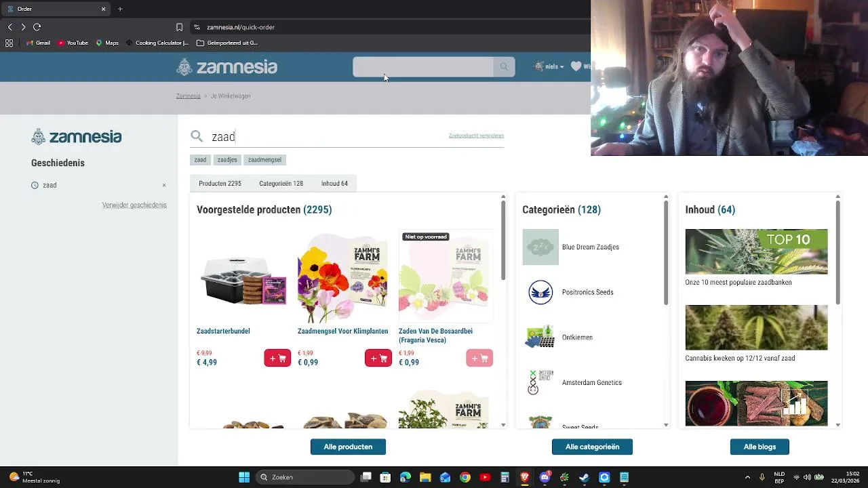Click the search magnifier button in header
This screenshot has height=488, width=868.
[504, 66]
